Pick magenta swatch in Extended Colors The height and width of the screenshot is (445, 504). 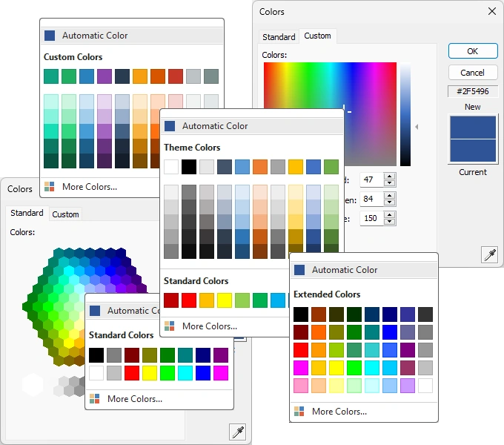click(x=301, y=368)
